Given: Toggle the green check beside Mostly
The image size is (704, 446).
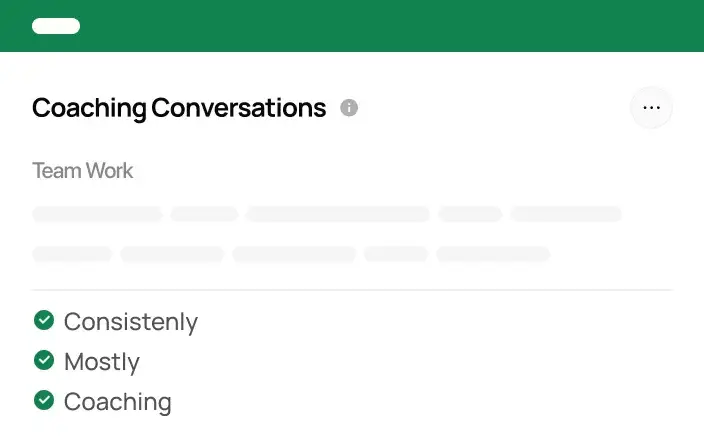Looking at the screenshot, I should (43, 360).
